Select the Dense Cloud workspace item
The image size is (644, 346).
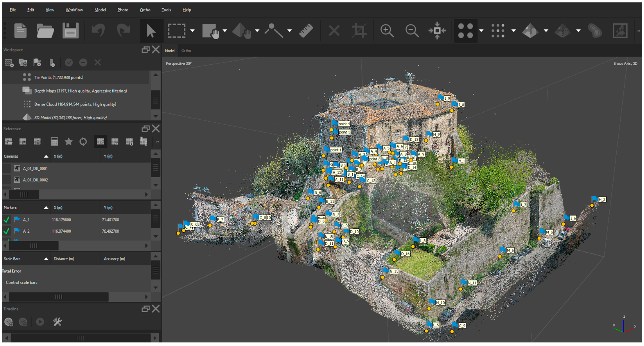point(75,104)
